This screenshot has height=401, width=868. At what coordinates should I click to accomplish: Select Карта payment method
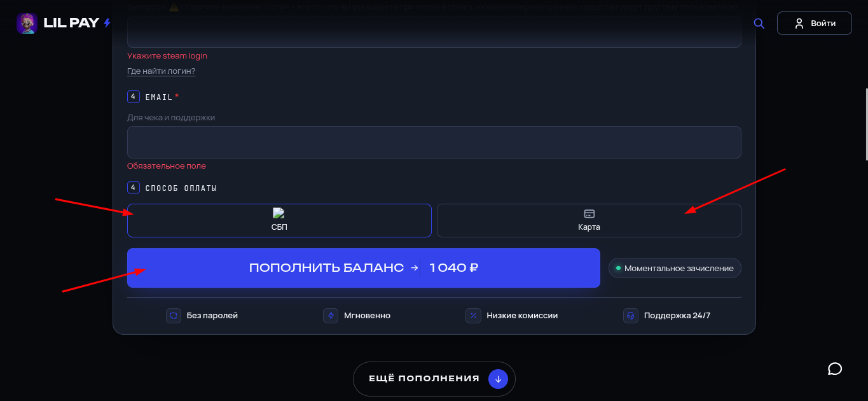(589, 220)
